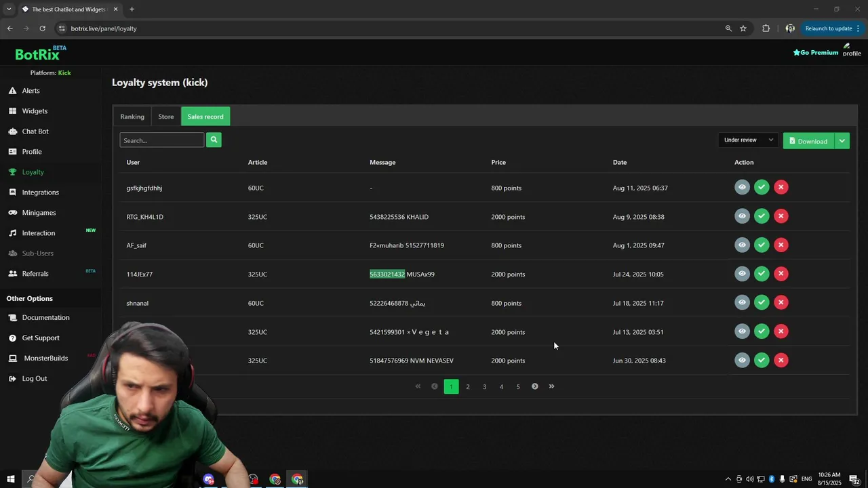Reject the 114JEx77 sale
Image resolution: width=868 pixels, height=488 pixels.
tap(781, 274)
